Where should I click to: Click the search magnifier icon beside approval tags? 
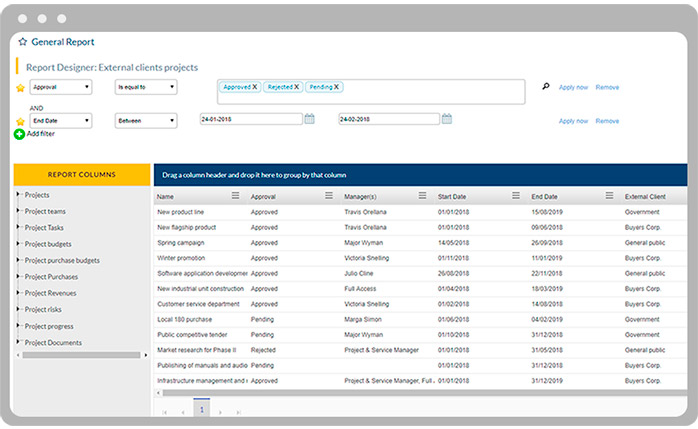tap(545, 87)
